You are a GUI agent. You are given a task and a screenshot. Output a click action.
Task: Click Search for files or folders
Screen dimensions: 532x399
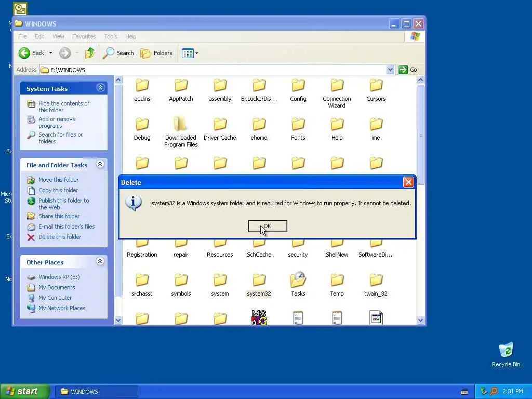click(x=60, y=138)
